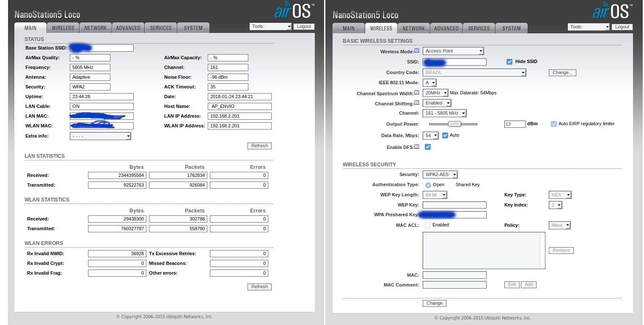
Task: Click the Rx Invalid NWID value 36928
Action: 117,254
